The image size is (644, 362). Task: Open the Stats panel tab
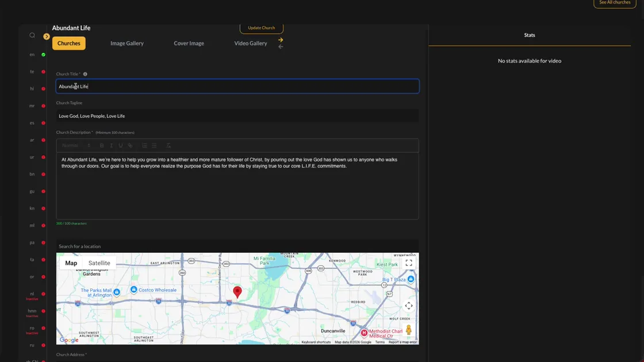click(x=530, y=35)
